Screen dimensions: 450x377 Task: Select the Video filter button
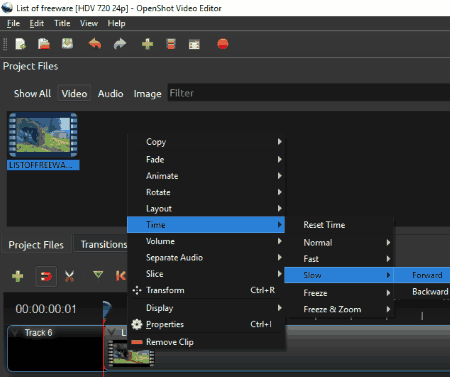click(x=74, y=93)
